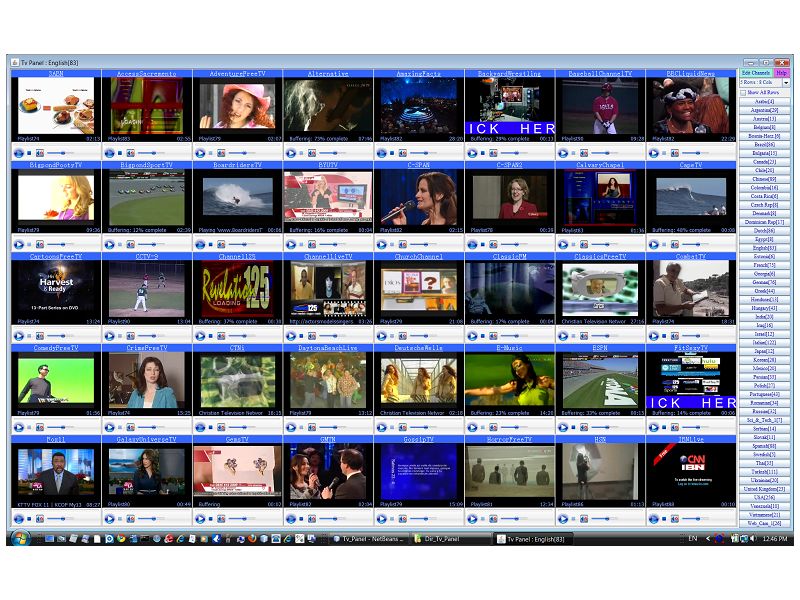Click the mute icon under ESPN
The width and height of the screenshot is (800, 600).
(584, 426)
